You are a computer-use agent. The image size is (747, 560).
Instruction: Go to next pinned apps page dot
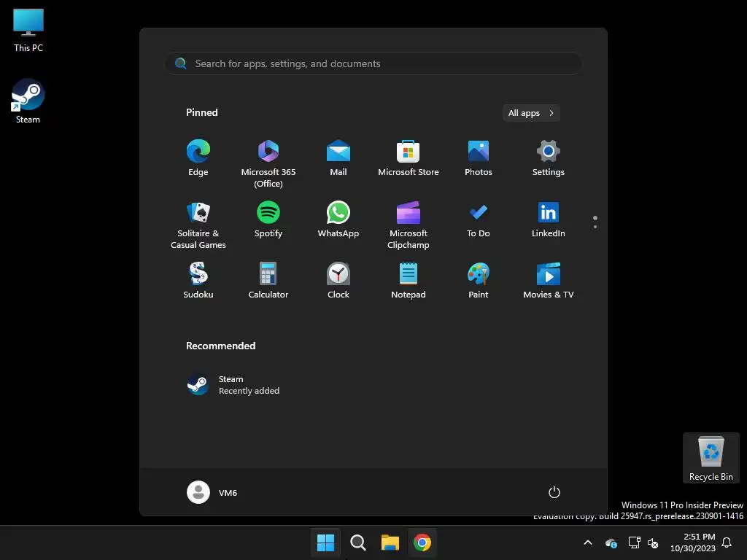[595, 227]
